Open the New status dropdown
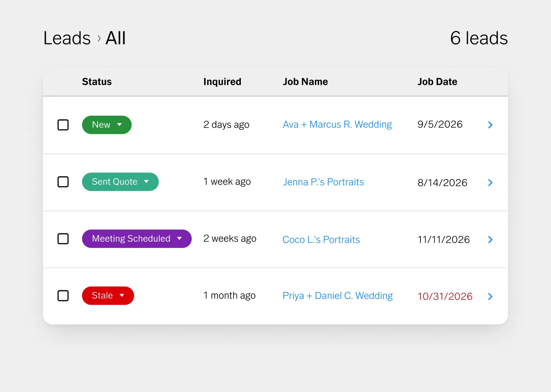 pyautogui.click(x=107, y=125)
